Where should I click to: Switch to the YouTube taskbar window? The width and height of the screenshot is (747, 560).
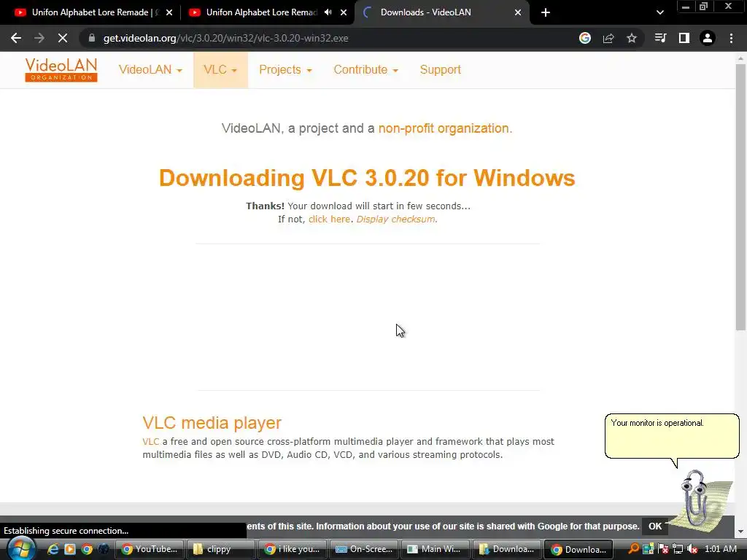(149, 549)
